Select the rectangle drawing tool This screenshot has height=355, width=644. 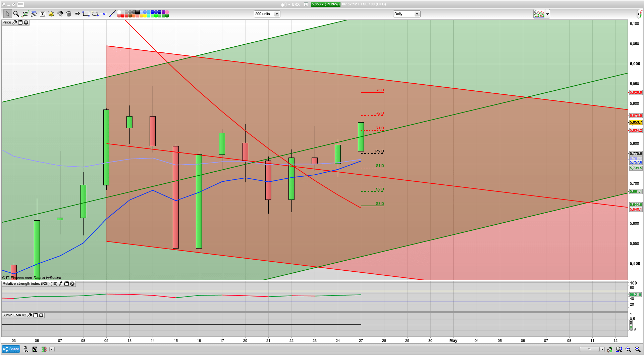pos(86,14)
